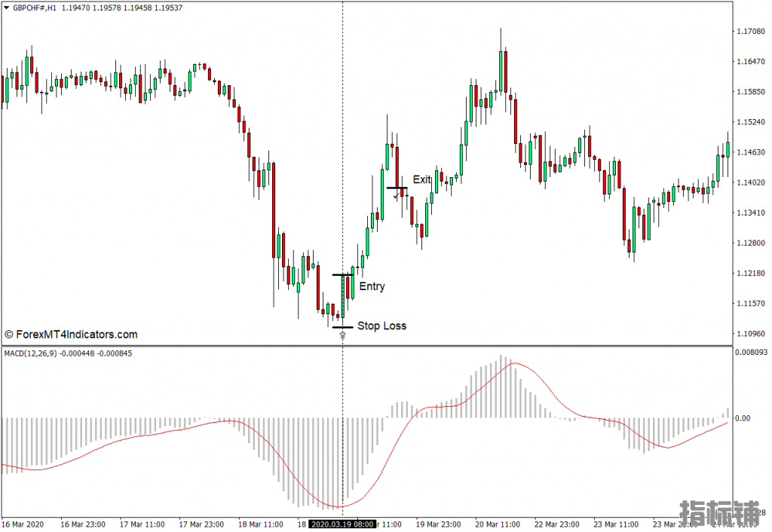
Task: Click the OHLC values 1.19470 1.19578 1.19458 1.19537
Action: click(122, 8)
